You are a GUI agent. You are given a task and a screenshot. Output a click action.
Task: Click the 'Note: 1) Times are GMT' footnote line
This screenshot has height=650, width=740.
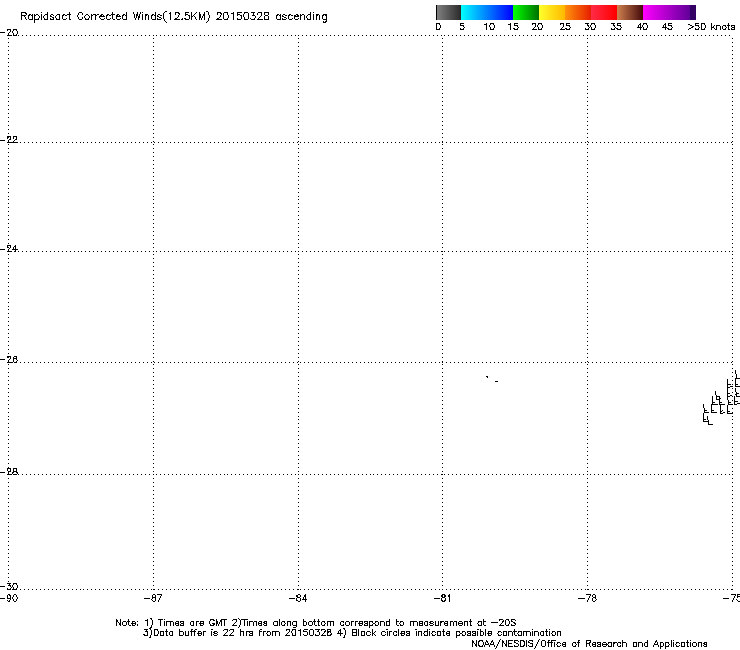click(316, 623)
